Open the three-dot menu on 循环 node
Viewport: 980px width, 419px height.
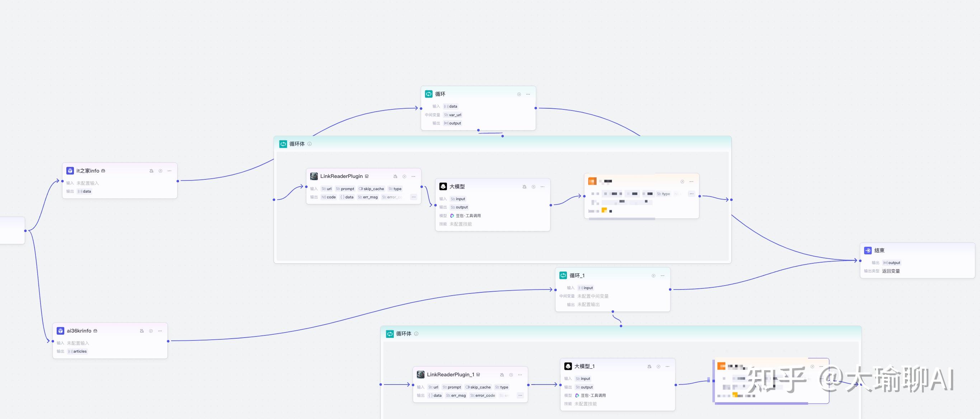point(528,94)
